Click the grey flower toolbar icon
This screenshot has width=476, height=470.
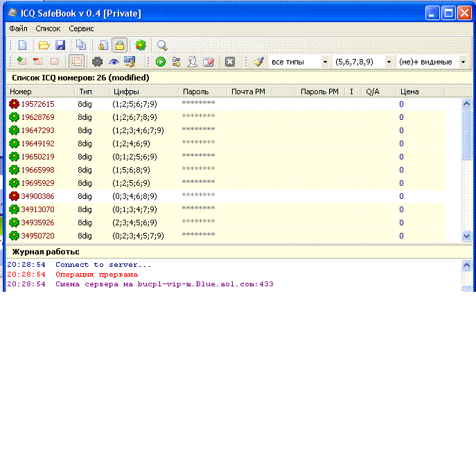pos(97,62)
